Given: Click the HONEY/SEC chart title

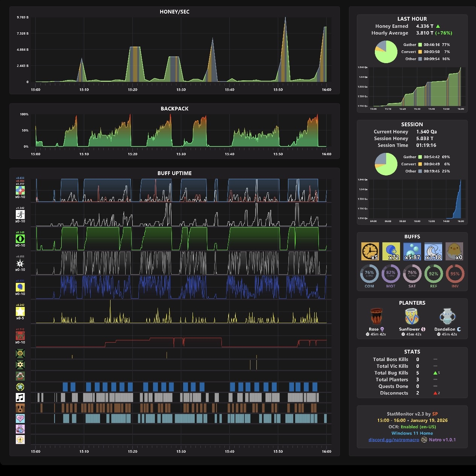Looking at the screenshot, I should 174,12.
